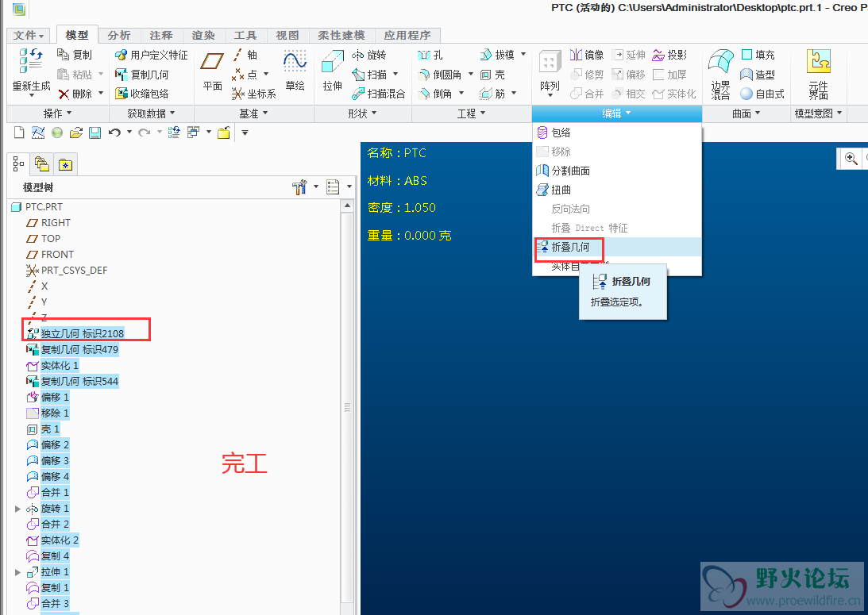The height and width of the screenshot is (615, 868).
Task: Open the Freestyle (自由式) tool
Action: tap(762, 94)
